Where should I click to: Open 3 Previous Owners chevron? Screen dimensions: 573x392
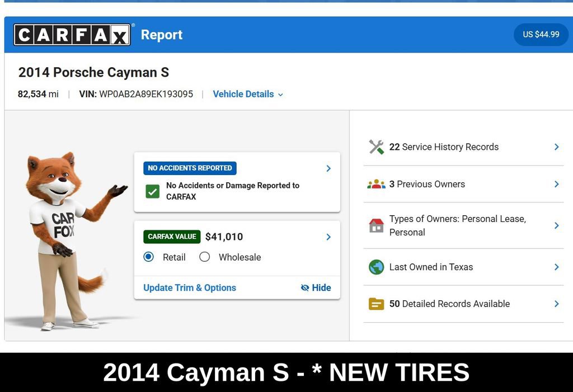(x=556, y=184)
